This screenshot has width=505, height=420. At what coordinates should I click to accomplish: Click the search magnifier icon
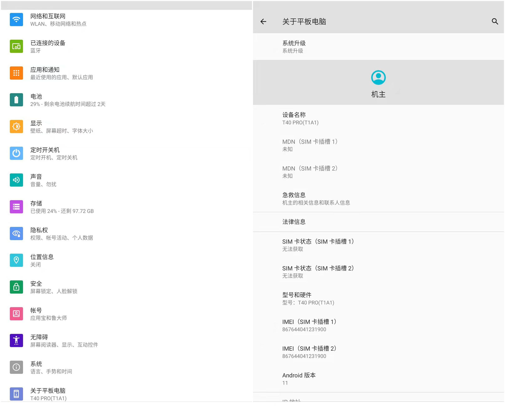[x=495, y=22]
